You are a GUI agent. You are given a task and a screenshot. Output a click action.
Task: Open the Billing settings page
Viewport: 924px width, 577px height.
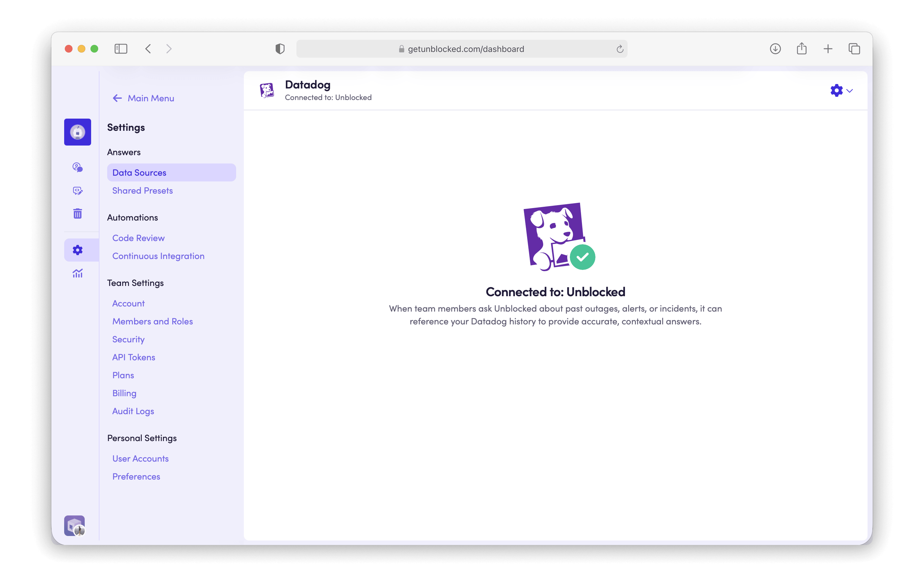point(124,393)
